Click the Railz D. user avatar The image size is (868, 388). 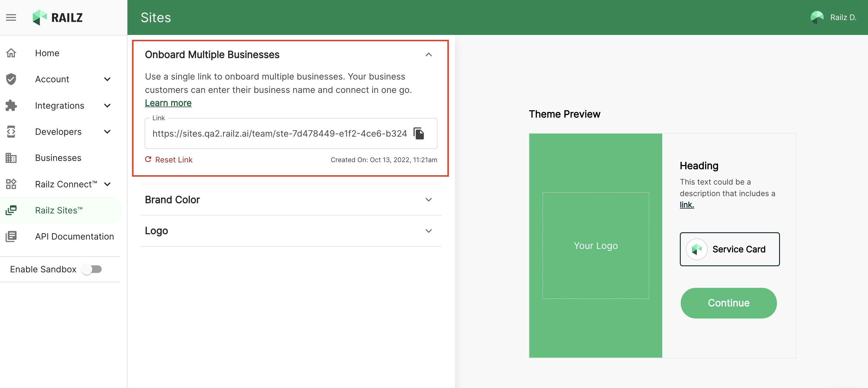[x=817, y=18]
